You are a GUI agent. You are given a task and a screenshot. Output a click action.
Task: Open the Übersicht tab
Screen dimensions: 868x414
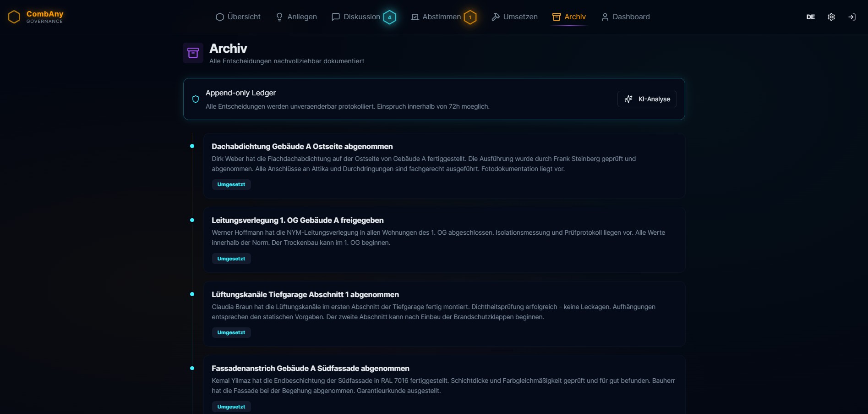coord(238,17)
